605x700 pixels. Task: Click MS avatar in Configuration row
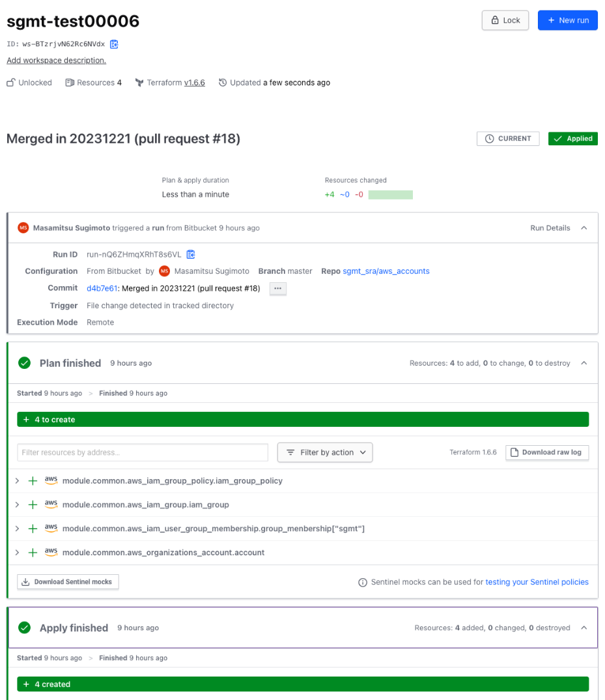click(x=165, y=271)
